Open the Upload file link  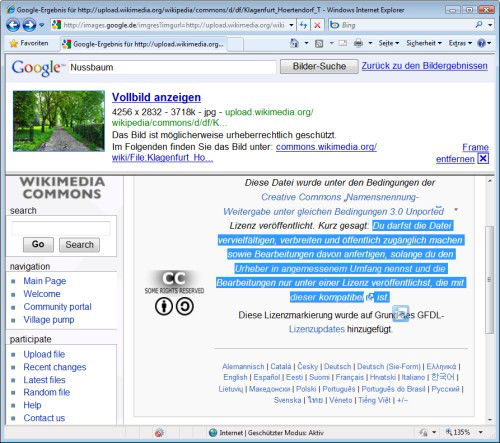point(44,354)
